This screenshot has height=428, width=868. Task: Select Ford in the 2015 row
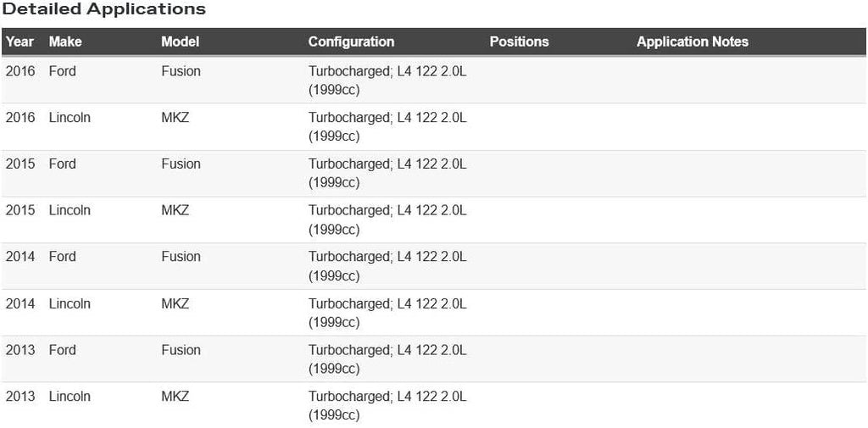[62, 164]
